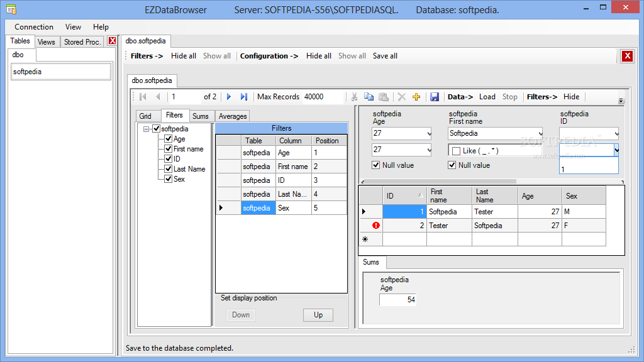Open the lower ID filter dropdown arrow
The width and height of the screenshot is (644, 362).
(x=616, y=150)
